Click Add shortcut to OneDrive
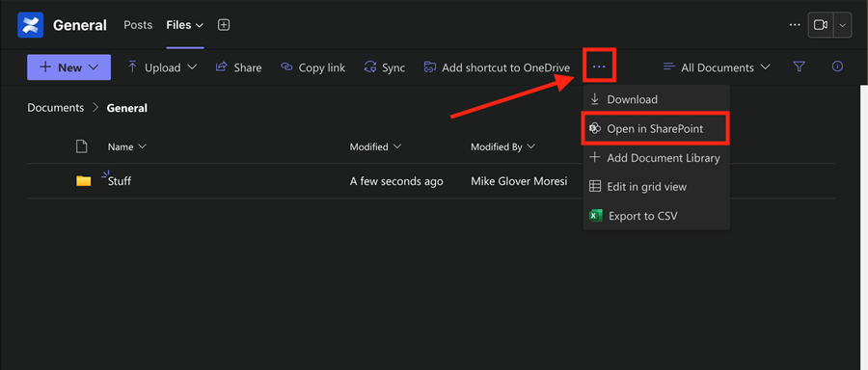 (497, 67)
